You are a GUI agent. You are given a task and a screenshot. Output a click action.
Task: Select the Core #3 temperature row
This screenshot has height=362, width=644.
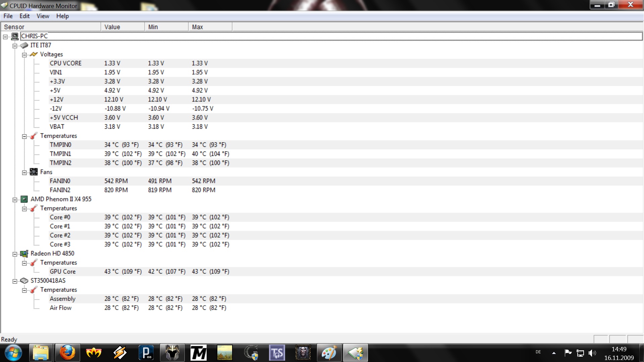[x=345, y=244]
